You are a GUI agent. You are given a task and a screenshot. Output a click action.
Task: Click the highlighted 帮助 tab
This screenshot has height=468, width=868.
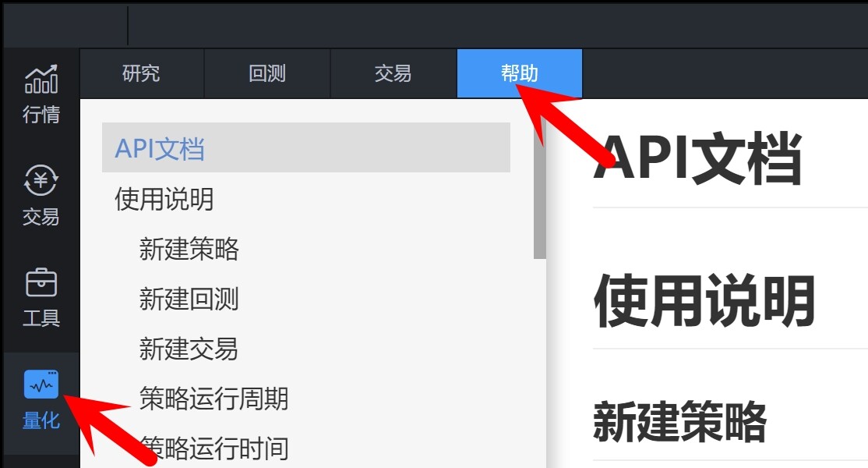click(519, 74)
